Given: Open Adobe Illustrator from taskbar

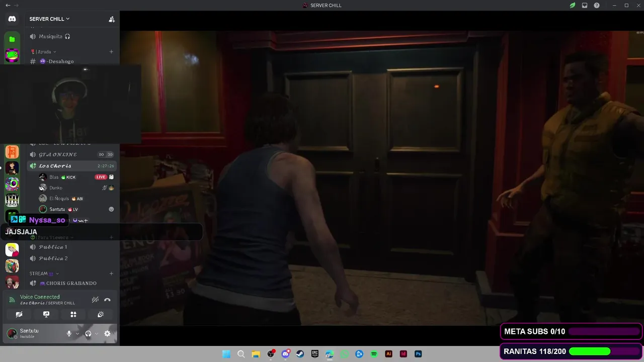Looking at the screenshot, I should click(x=388, y=354).
